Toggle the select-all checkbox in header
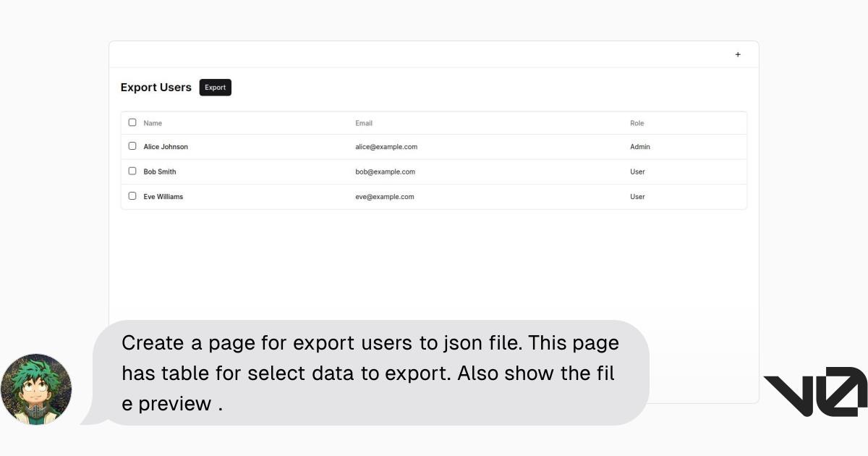This screenshot has height=456, width=868. tap(132, 122)
